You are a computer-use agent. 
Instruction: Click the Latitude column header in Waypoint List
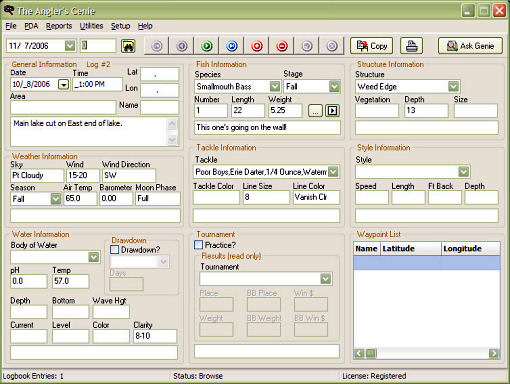[411, 248]
